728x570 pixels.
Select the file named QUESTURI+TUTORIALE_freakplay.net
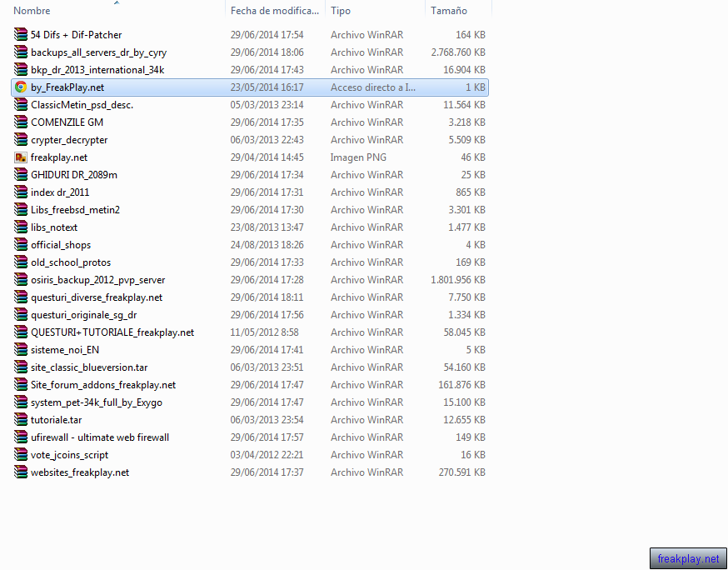click(x=112, y=332)
